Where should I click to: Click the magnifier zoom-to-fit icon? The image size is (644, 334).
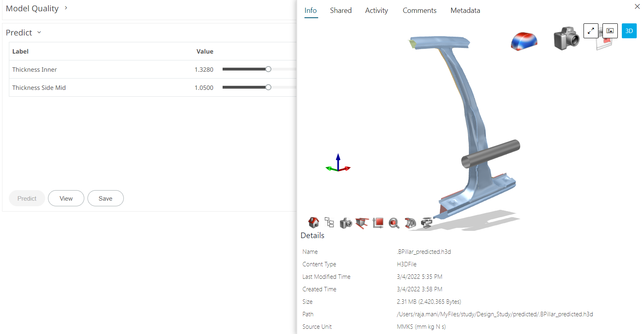click(394, 223)
